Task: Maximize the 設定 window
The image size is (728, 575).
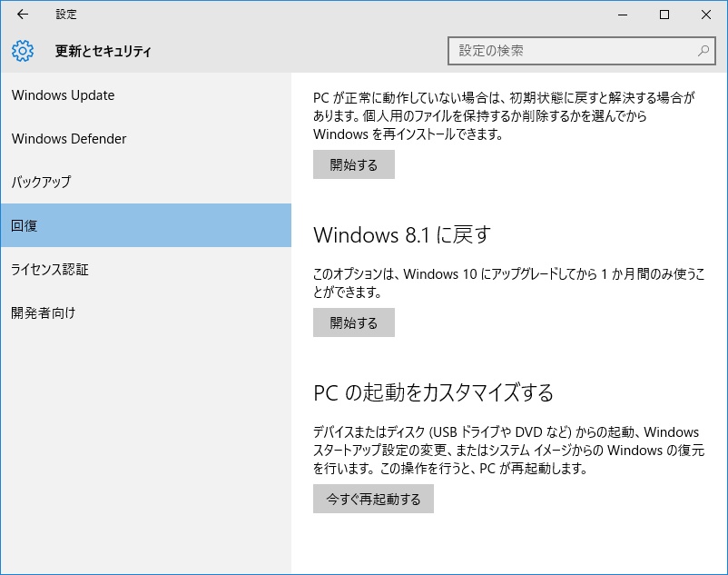Action: [x=664, y=15]
